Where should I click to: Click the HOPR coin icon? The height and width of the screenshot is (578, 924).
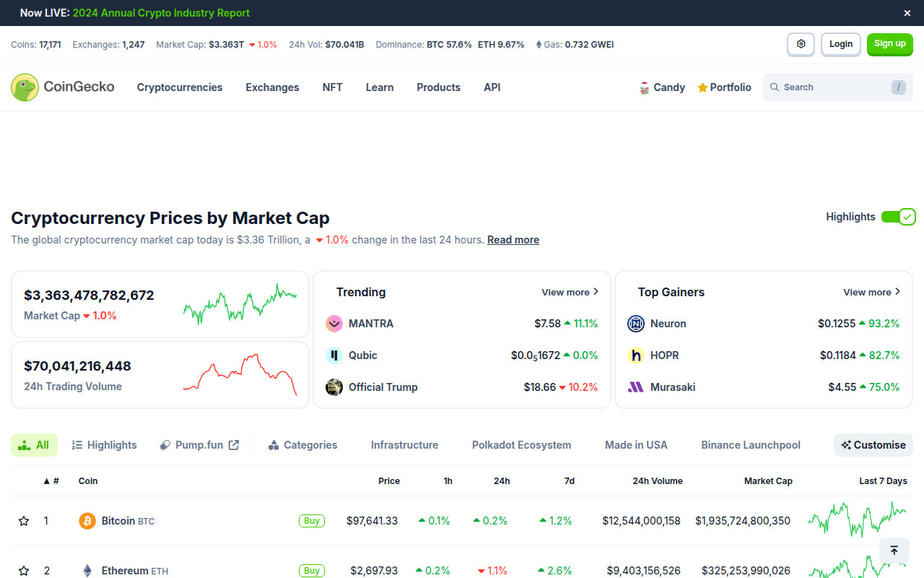(x=635, y=355)
